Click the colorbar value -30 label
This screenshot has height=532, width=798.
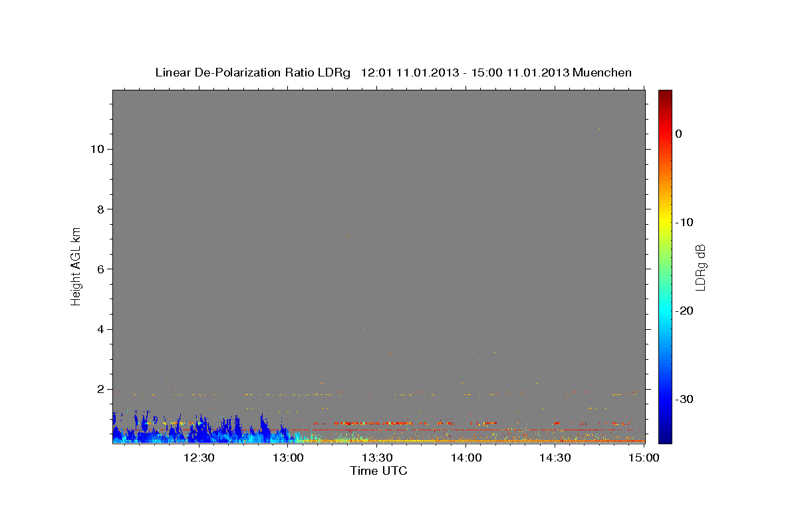[685, 400]
